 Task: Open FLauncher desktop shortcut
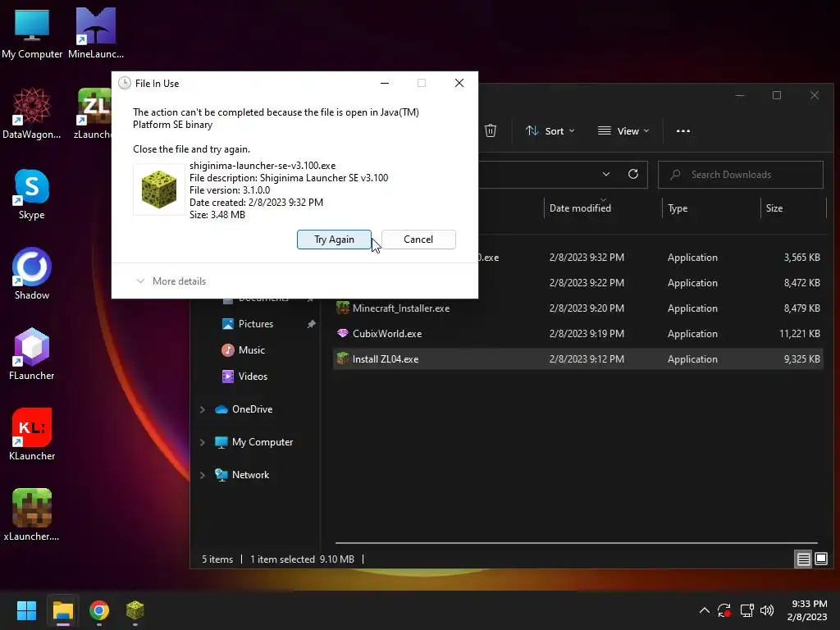click(x=32, y=354)
